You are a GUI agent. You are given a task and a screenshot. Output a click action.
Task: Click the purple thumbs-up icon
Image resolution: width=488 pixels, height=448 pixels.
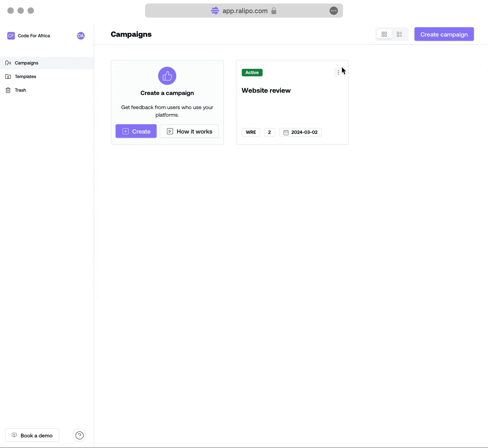click(x=167, y=76)
